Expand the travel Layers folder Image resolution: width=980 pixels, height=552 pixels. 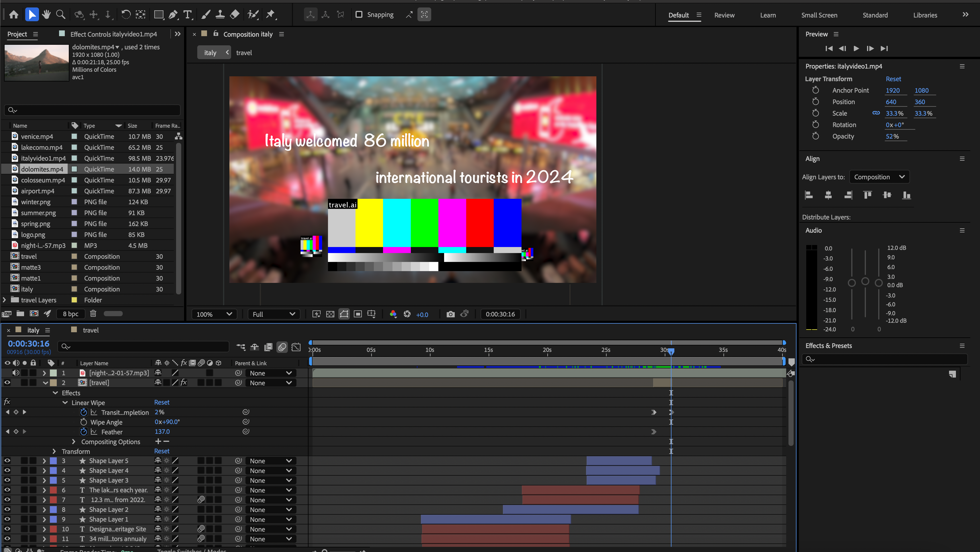click(5, 300)
